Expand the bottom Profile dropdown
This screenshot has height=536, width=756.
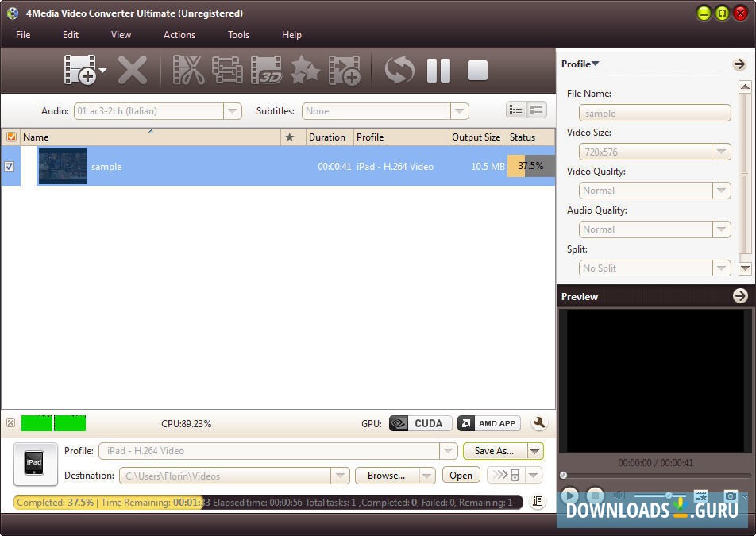(449, 451)
